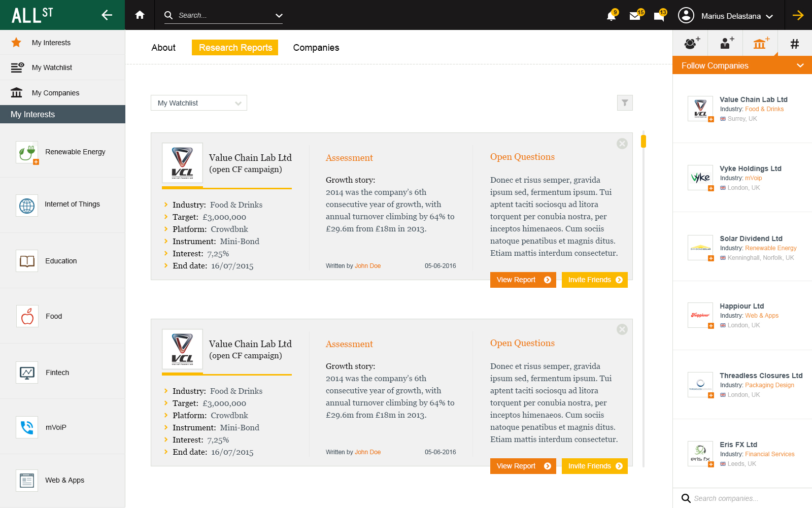Collapse sidebar with the back arrow
The width and height of the screenshot is (812, 508).
107,15
